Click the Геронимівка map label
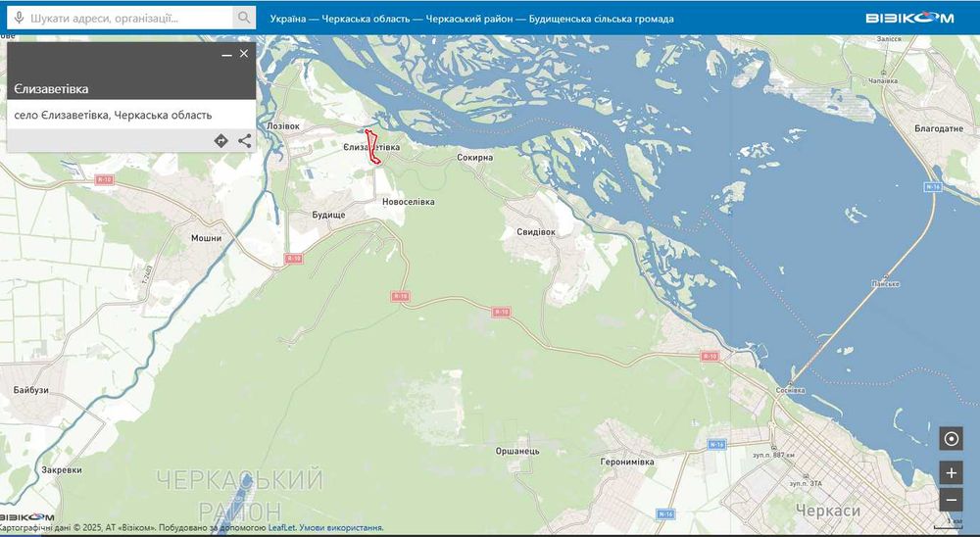Viewport: 980px width, 537px height. pyautogui.click(x=627, y=462)
